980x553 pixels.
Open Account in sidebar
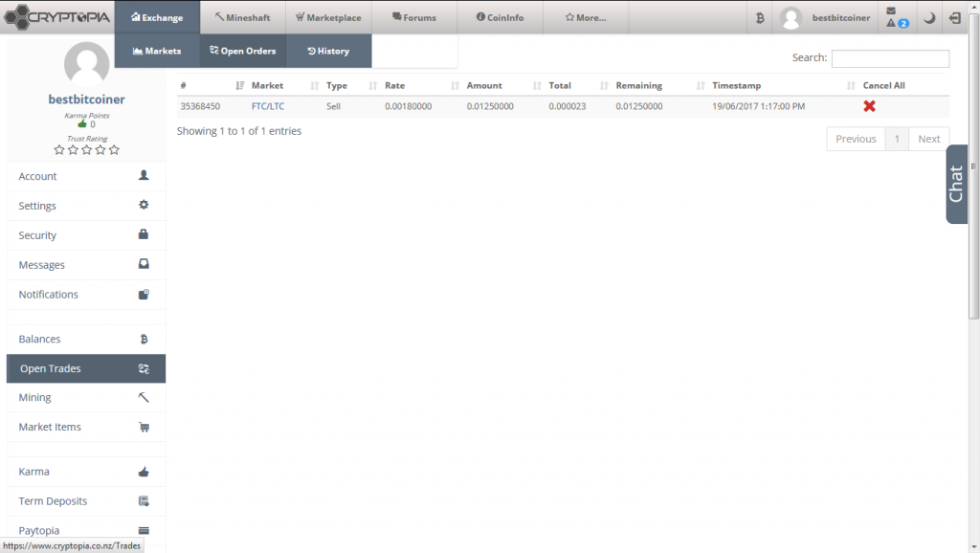[86, 176]
